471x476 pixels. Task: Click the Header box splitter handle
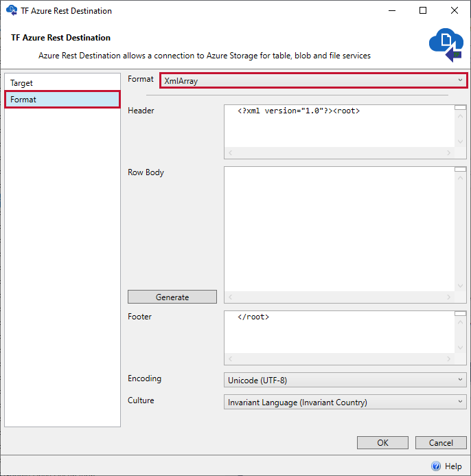[460, 107]
